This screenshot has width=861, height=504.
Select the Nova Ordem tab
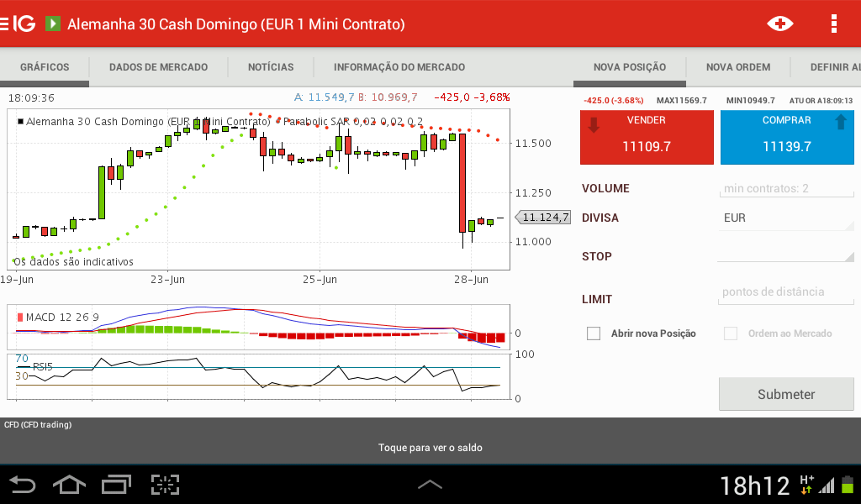coord(738,67)
